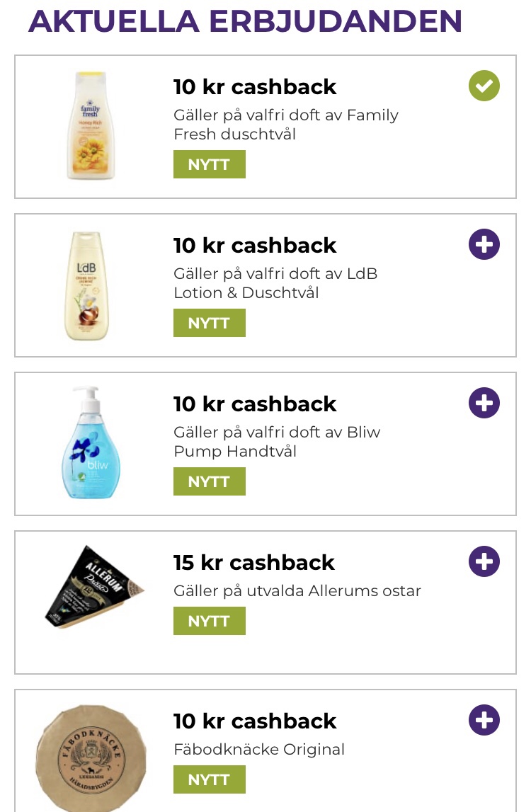Add the Bliw Pump Handtvål offer

(x=484, y=402)
